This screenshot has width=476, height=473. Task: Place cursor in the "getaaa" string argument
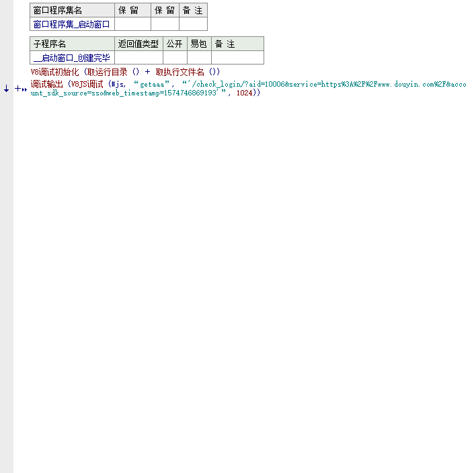pos(153,84)
